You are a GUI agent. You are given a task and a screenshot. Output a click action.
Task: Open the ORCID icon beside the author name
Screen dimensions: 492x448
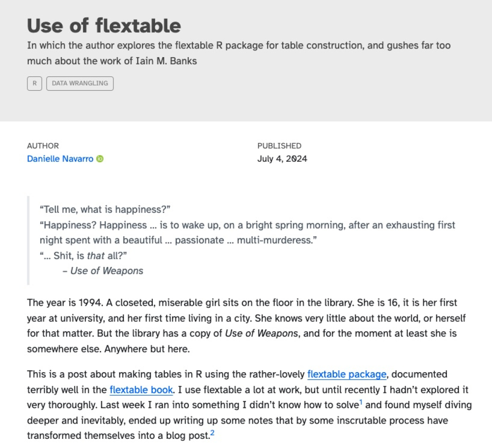(x=100, y=159)
